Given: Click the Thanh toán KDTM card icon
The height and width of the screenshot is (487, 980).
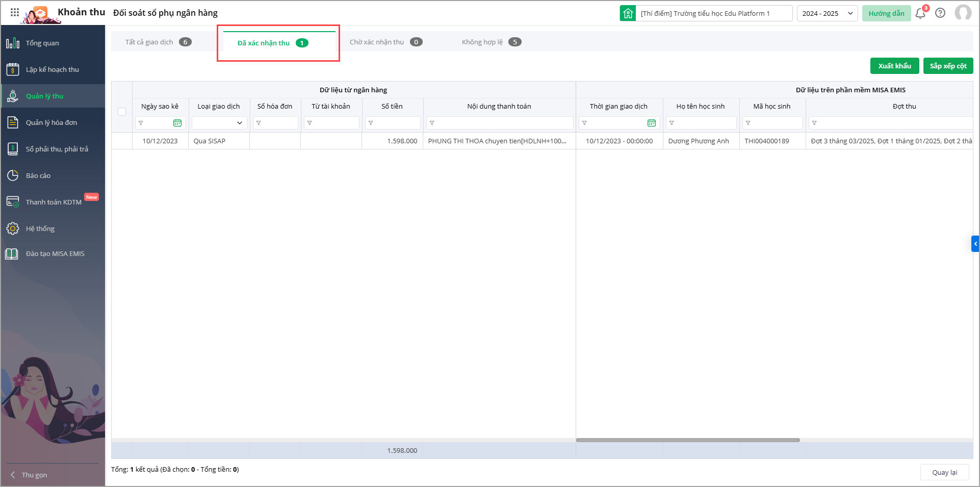Looking at the screenshot, I should [x=13, y=202].
